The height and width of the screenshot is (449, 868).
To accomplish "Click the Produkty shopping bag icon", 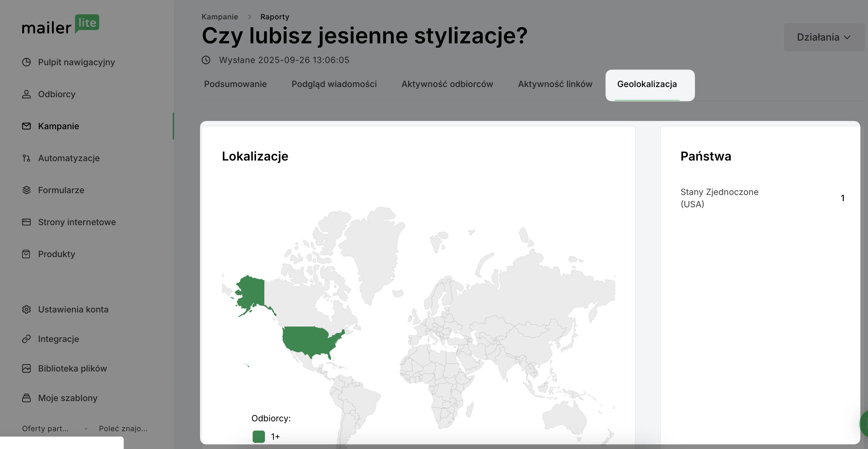I will pos(26,254).
